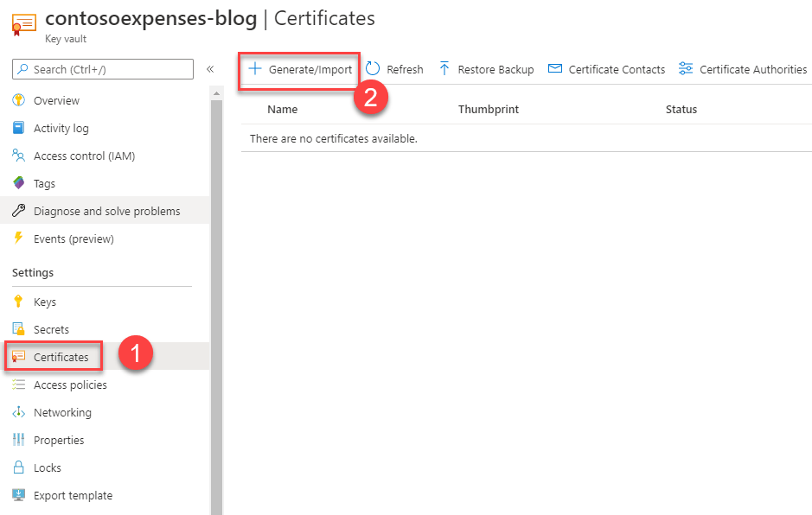The width and height of the screenshot is (812, 515).
Task: Click the Overview key icon
Action: pos(19,100)
